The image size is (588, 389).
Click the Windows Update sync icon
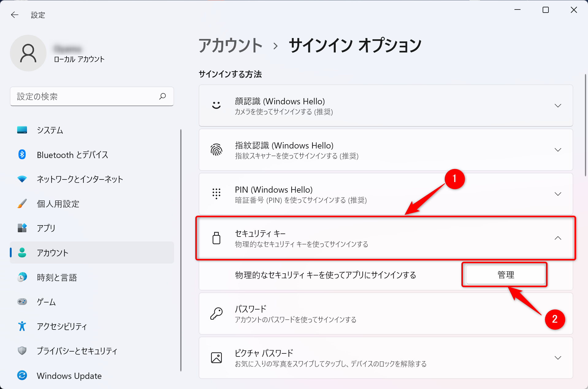click(x=22, y=375)
